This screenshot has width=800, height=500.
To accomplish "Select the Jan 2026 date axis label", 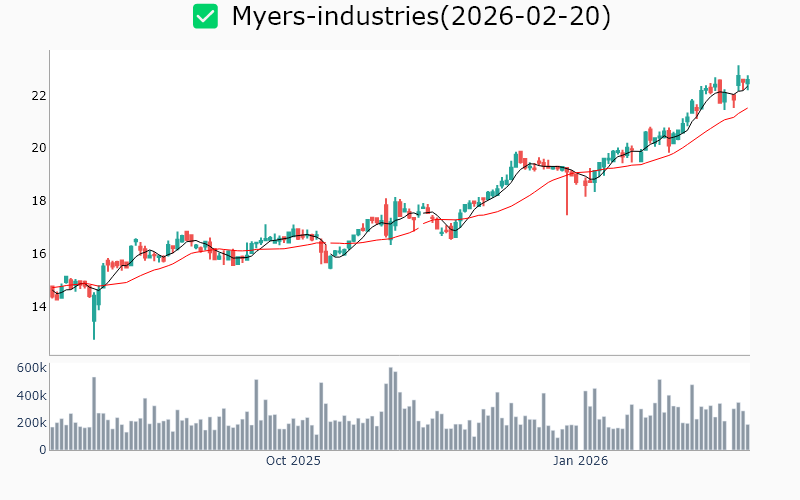I will point(581,461).
